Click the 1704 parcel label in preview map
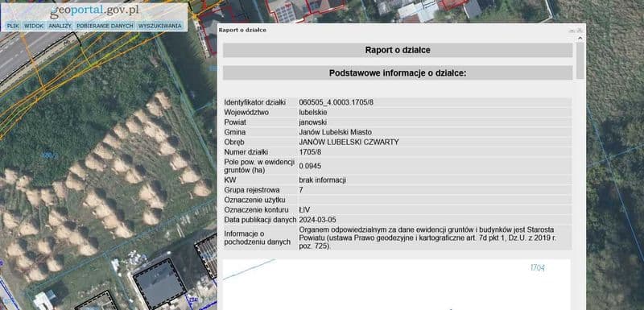 tap(537, 268)
